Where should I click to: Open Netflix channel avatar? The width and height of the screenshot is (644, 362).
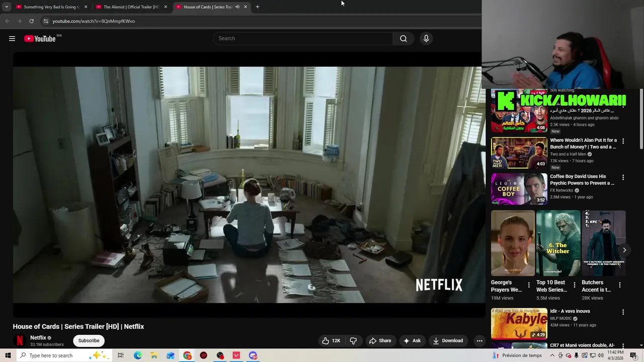tap(20, 341)
